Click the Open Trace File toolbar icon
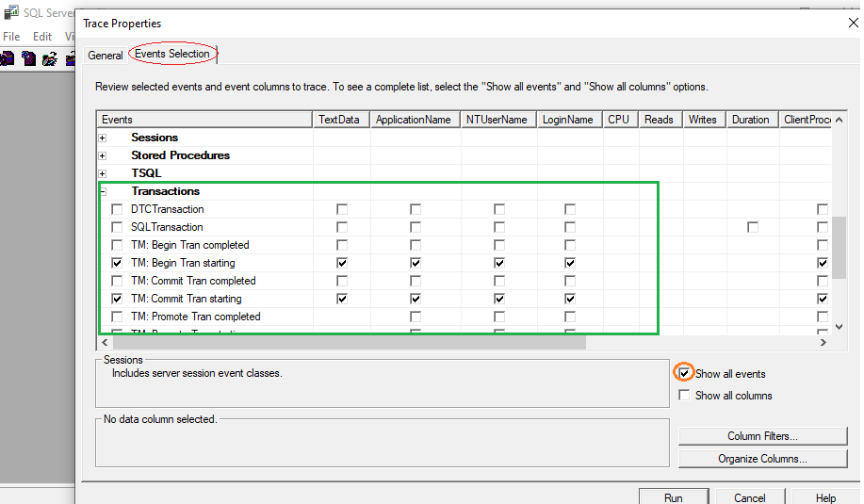Screen dimensions: 864x504 [47, 58]
